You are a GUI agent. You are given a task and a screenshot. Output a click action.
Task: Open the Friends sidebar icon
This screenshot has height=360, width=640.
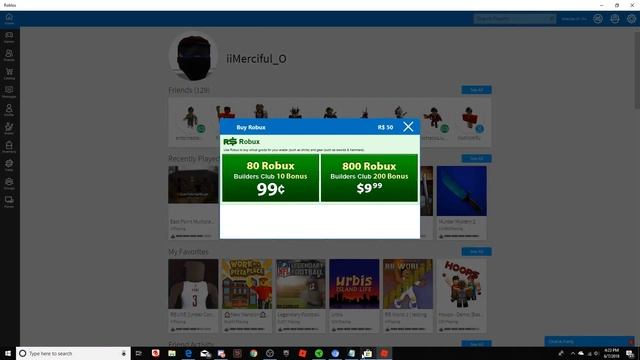pyautogui.click(x=9, y=55)
